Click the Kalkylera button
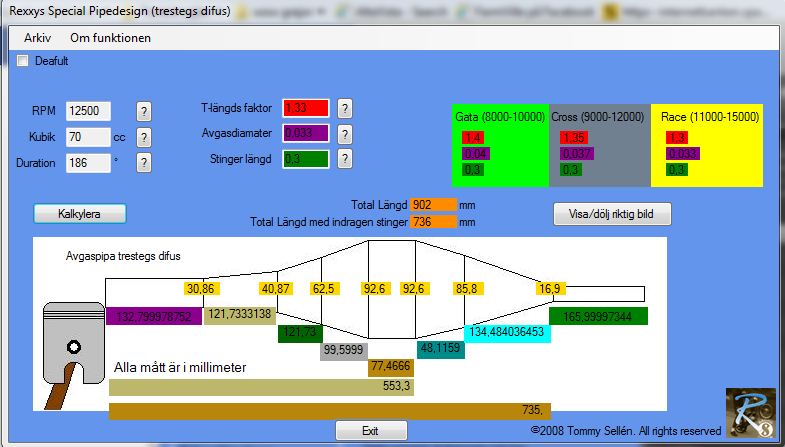785x447 pixels. (80, 214)
